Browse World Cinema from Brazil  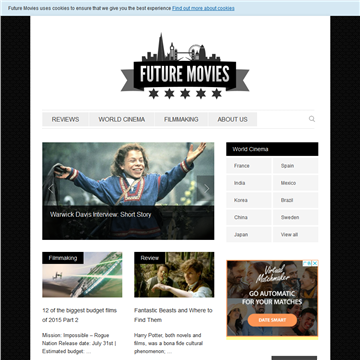pyautogui.click(x=296, y=200)
